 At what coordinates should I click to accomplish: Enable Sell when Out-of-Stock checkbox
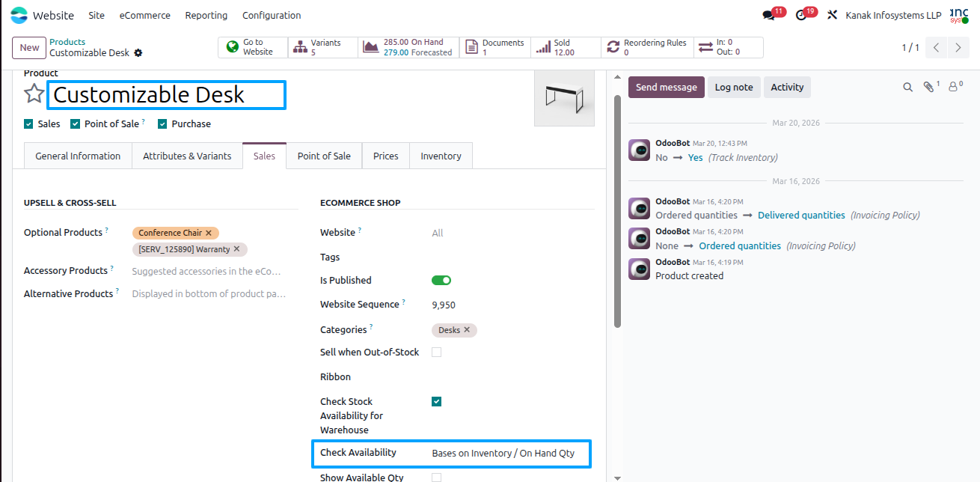click(x=437, y=353)
